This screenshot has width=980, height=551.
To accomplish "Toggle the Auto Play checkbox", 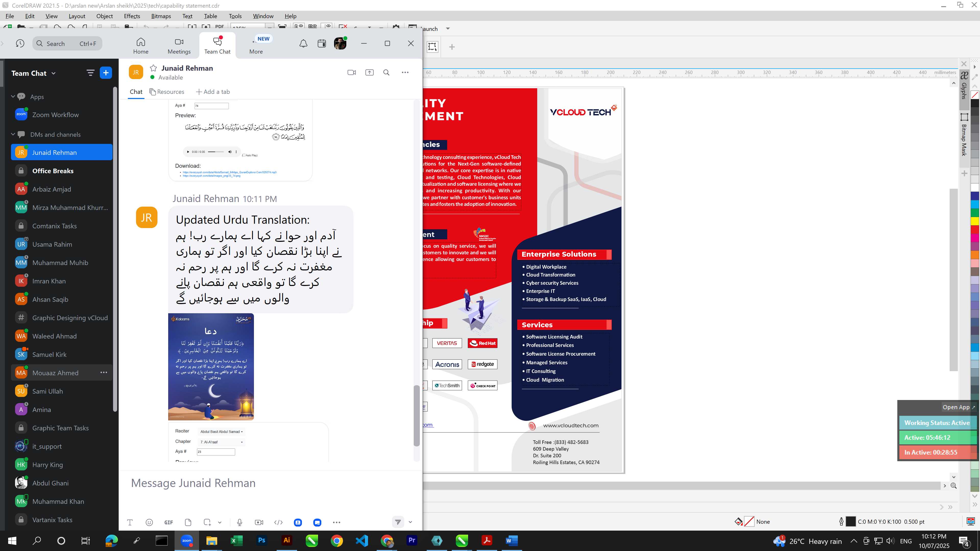I will coord(244,155).
